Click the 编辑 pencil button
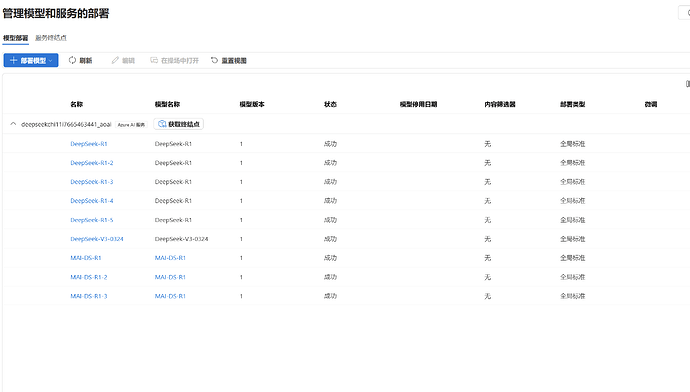Image resolution: width=690 pixels, height=392 pixels. [123, 60]
